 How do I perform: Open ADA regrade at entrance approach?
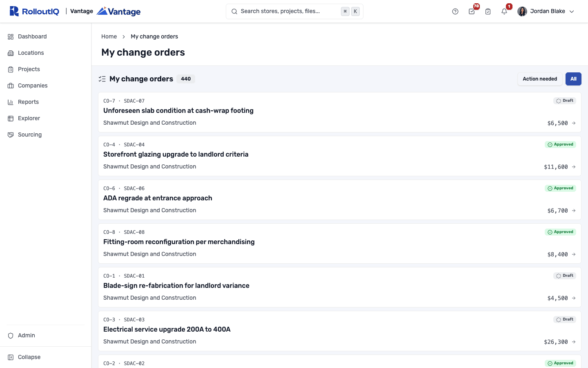coord(158,198)
